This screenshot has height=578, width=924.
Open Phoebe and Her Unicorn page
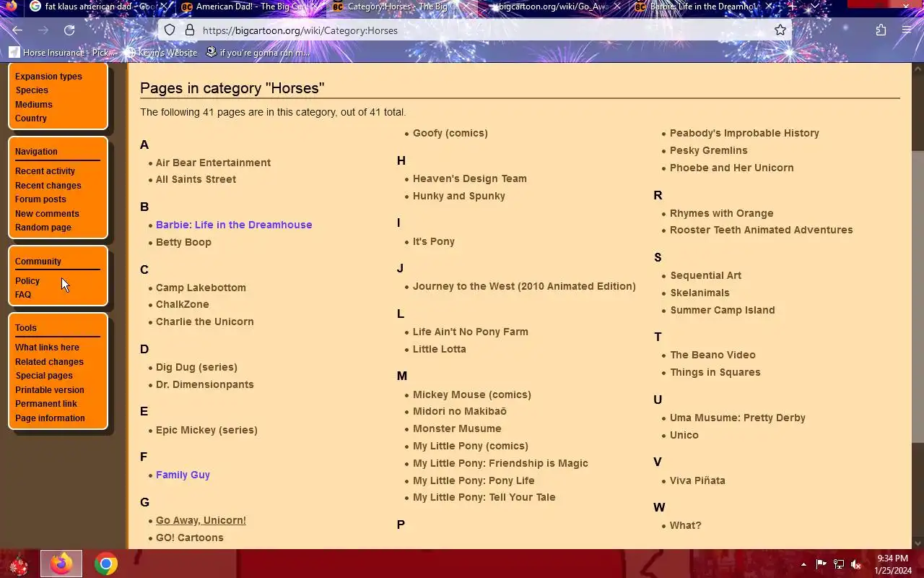pos(731,168)
